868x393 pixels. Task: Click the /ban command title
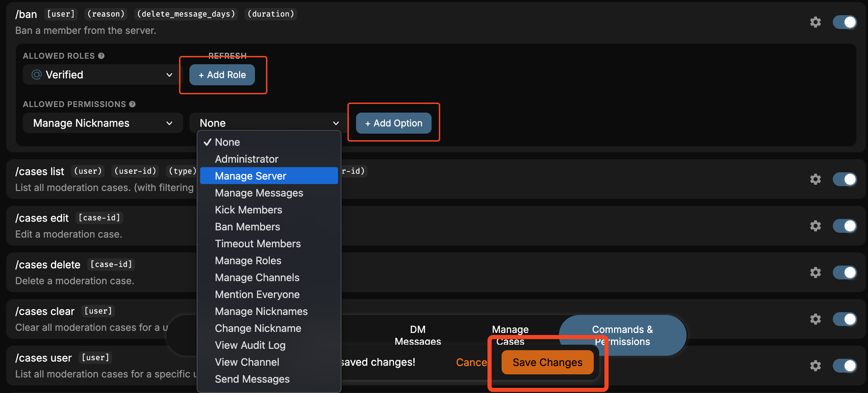click(x=26, y=14)
